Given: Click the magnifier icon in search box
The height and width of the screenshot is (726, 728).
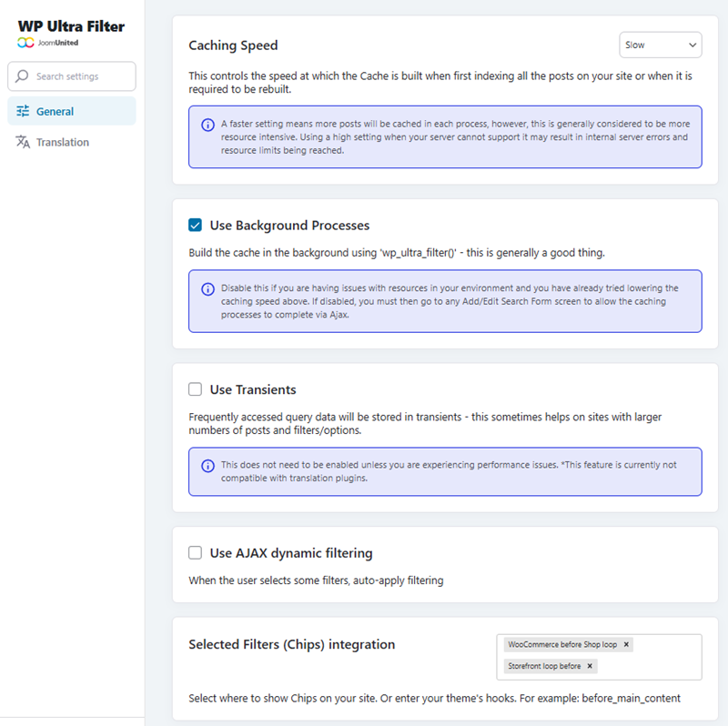Looking at the screenshot, I should (23, 76).
